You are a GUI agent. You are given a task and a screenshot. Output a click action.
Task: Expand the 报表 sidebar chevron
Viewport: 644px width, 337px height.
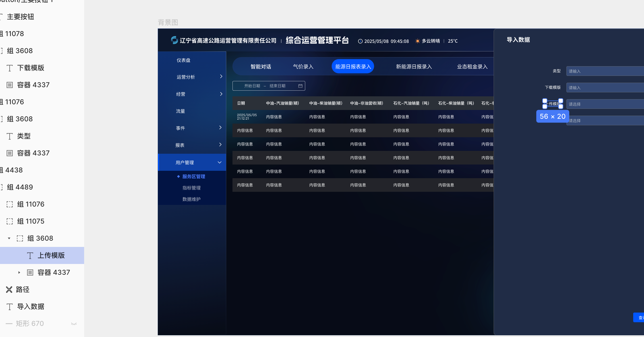tap(220, 145)
